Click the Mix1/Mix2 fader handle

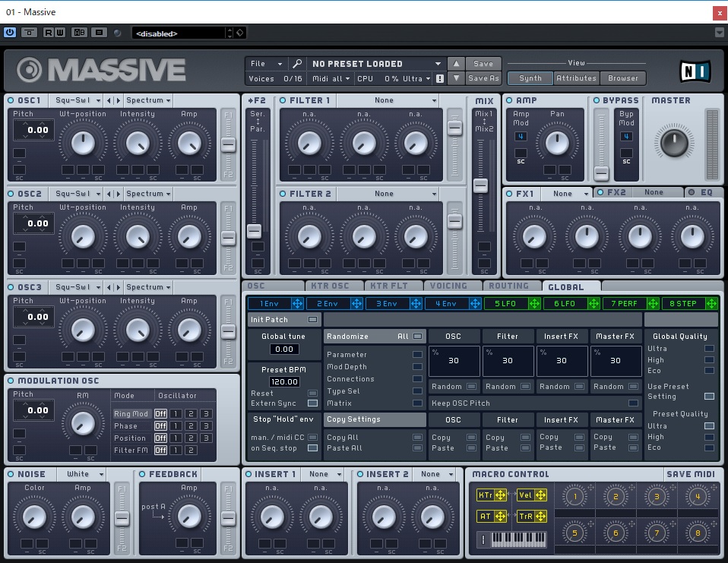click(480, 185)
